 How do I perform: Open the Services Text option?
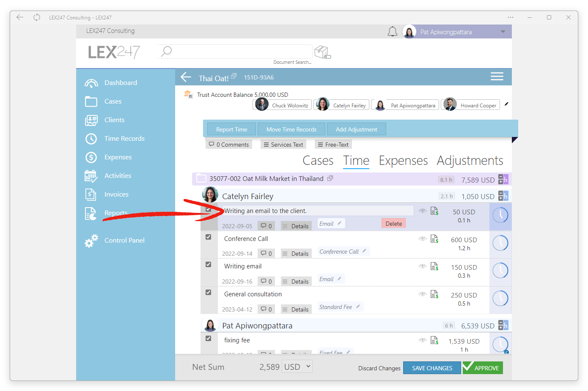(283, 145)
